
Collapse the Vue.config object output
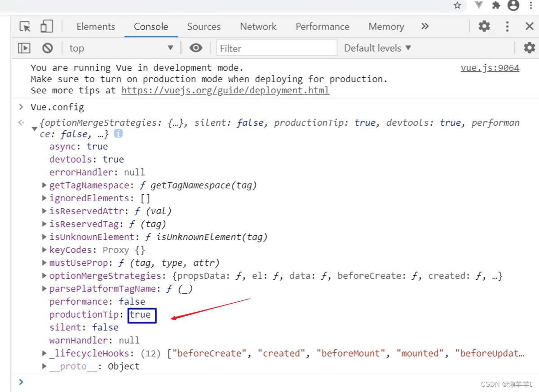(34, 129)
